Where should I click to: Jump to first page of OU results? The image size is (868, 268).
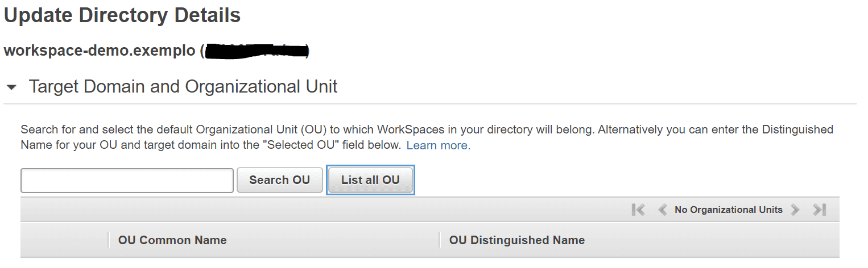[x=638, y=210]
